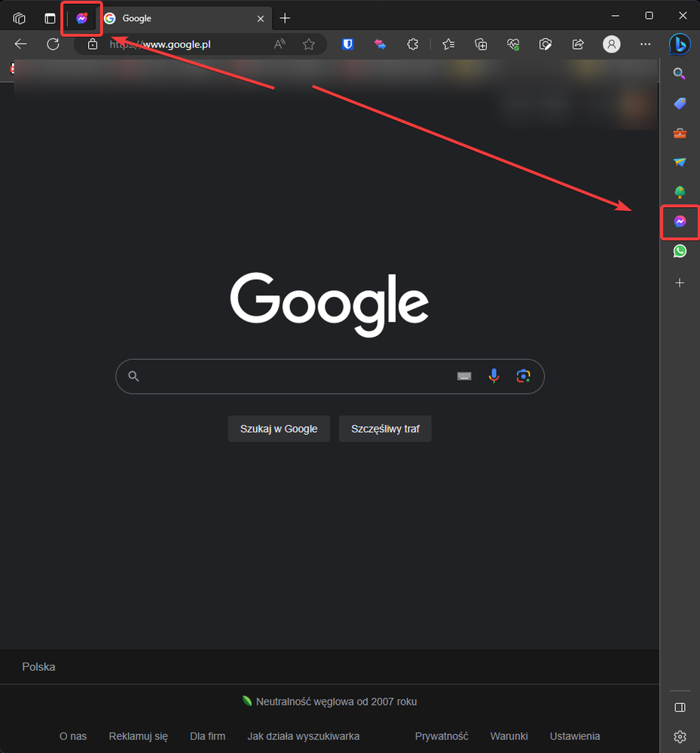The image size is (700, 753).
Task: Open the on-screen keyboard icon
Action: tap(464, 377)
